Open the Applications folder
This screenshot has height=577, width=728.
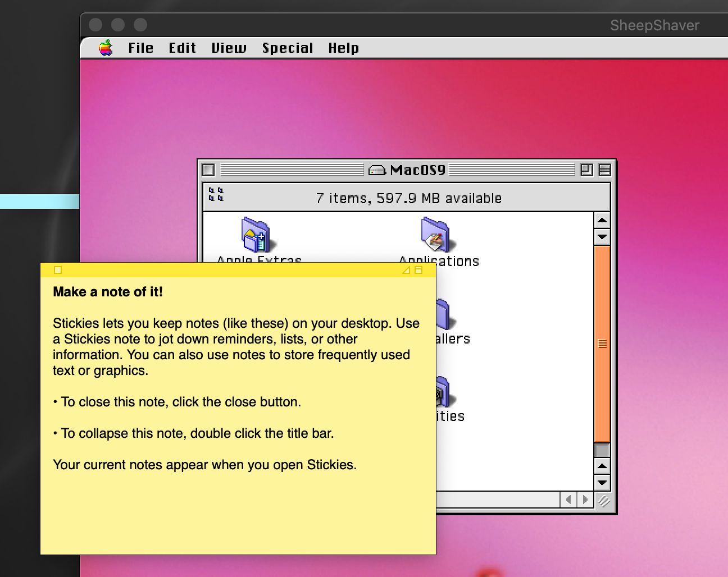point(435,236)
